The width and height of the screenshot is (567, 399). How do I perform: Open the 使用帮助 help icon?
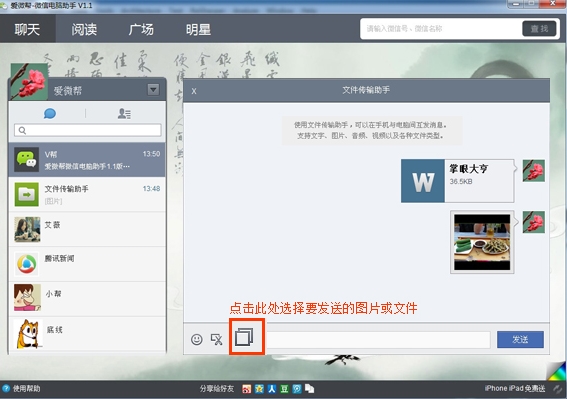click(6, 389)
